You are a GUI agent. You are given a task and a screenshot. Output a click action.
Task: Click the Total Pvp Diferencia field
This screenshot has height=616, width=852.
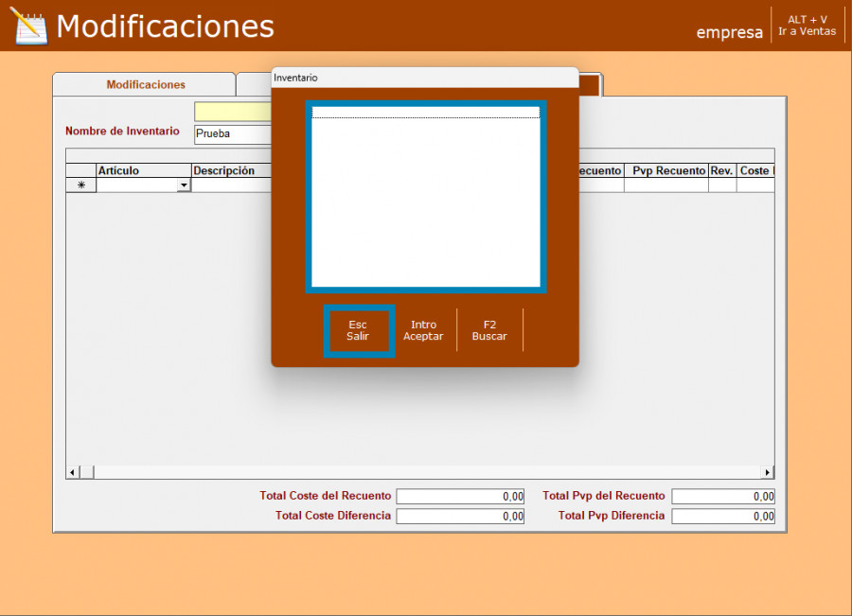click(x=722, y=517)
